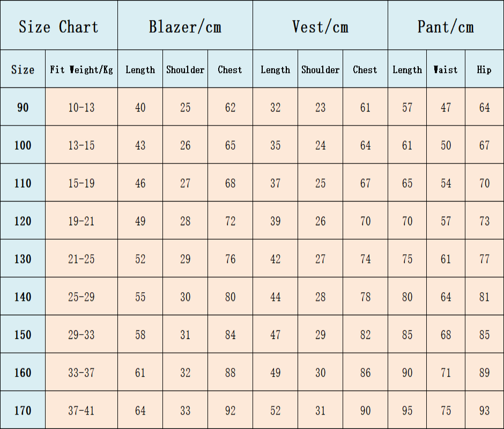The image size is (504, 429).
Task: Select the Pant/cm column group header
Action: [x=446, y=25]
